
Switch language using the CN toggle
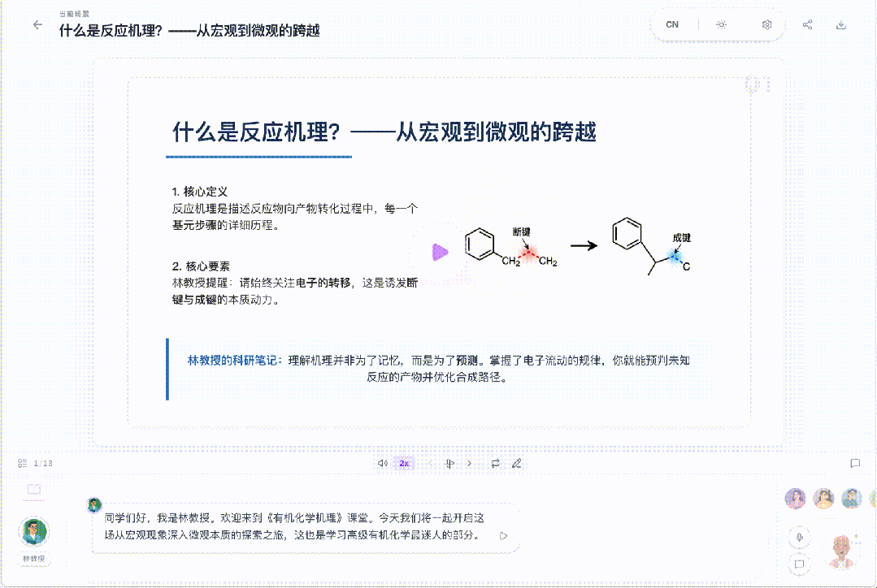[672, 24]
